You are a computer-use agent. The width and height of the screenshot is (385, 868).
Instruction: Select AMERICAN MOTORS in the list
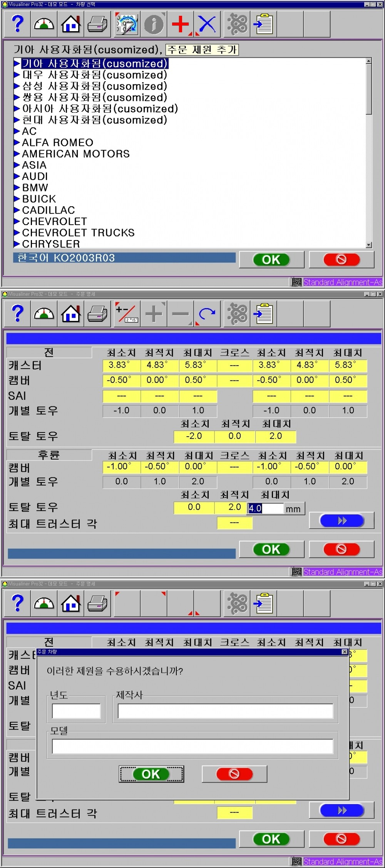[76, 154]
